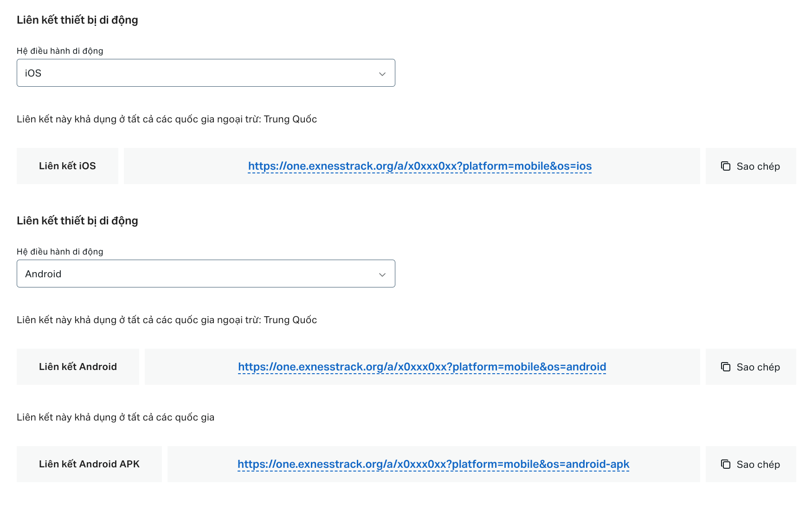Click the Sao chép label for the Android link
Screen dimensions: 812x510
click(x=758, y=367)
